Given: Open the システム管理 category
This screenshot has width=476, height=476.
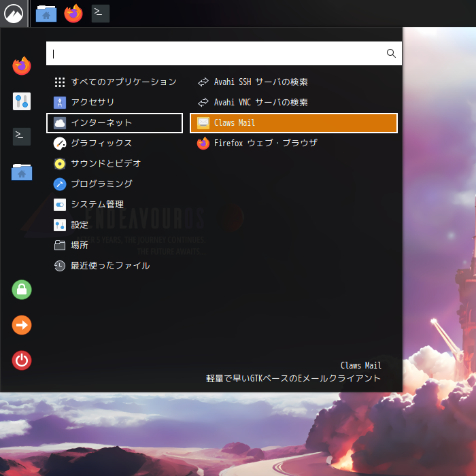Looking at the screenshot, I should coord(115,205).
